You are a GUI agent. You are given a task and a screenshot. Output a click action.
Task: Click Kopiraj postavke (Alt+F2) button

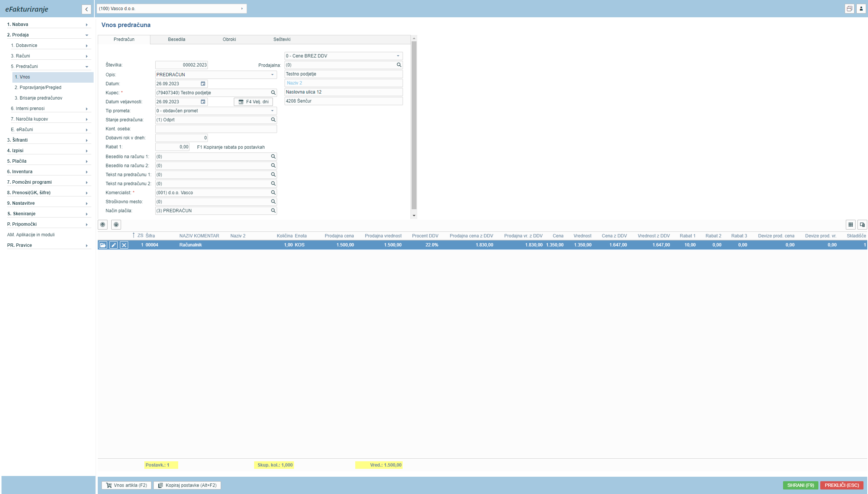click(x=187, y=485)
